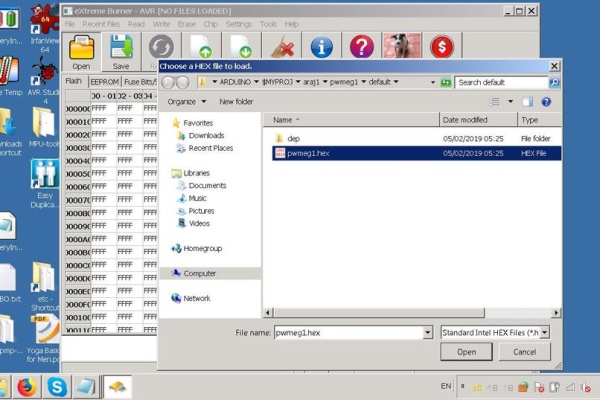Image resolution: width=600 pixels, height=400 pixels.
Task: Open the Settings menu
Action: click(239, 24)
